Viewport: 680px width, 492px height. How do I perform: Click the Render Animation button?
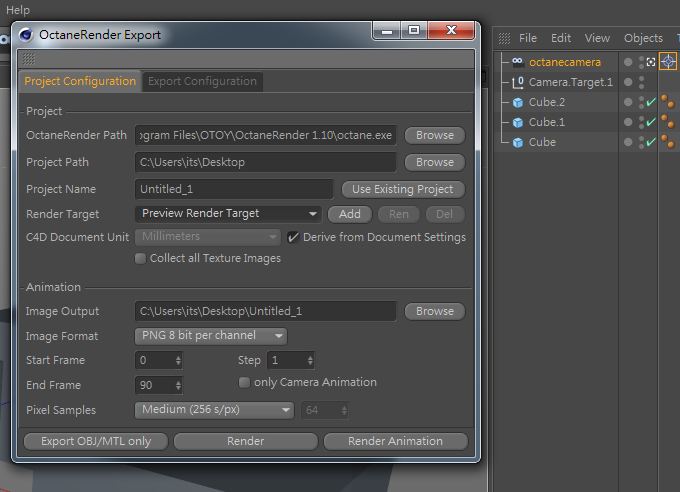[396, 441]
